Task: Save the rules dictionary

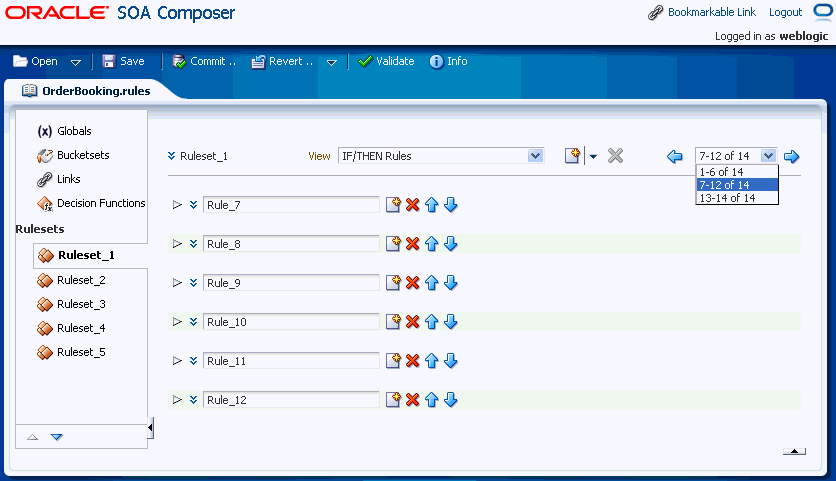Action: (123, 61)
